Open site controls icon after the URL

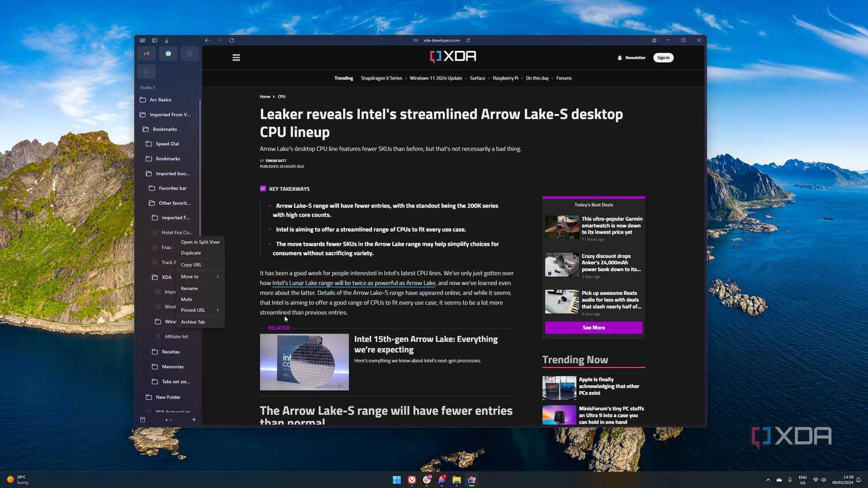tap(468, 40)
